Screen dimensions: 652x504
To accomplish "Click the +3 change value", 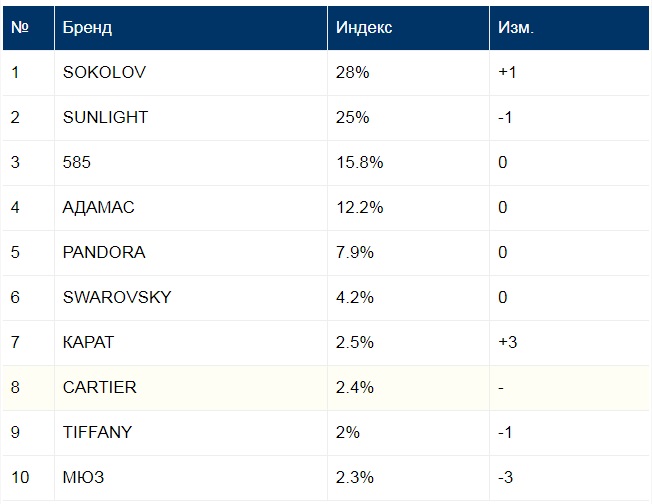I will click(507, 342).
